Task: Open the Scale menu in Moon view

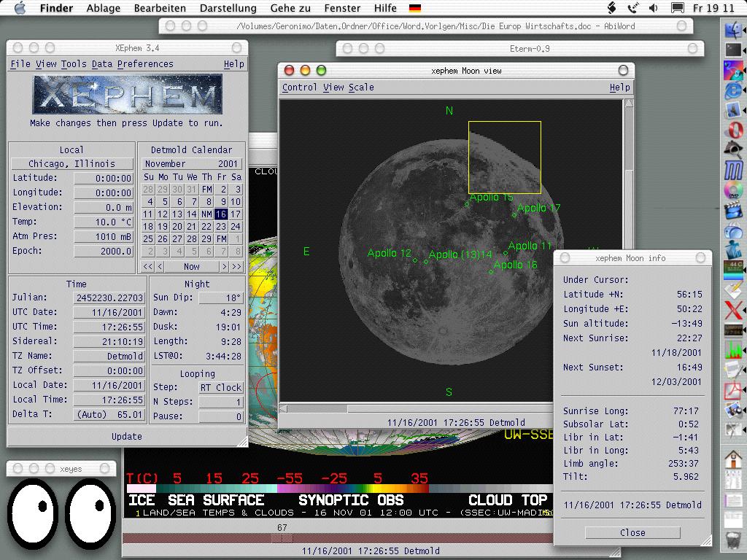Action: click(361, 87)
